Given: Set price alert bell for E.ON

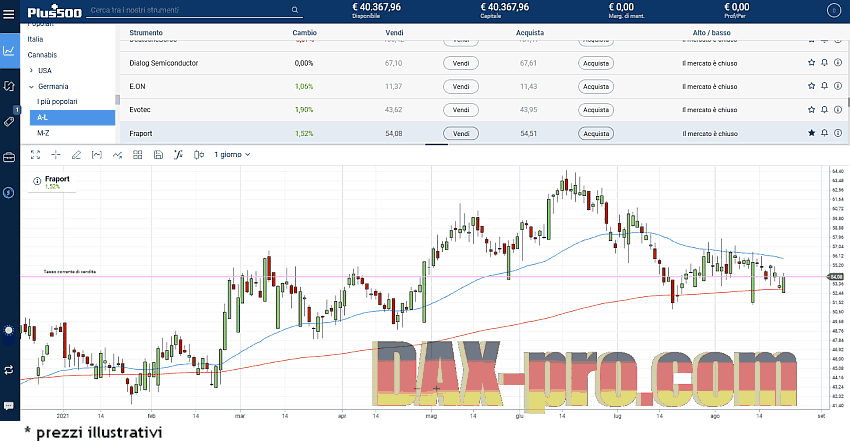Looking at the screenshot, I should click(x=825, y=86).
